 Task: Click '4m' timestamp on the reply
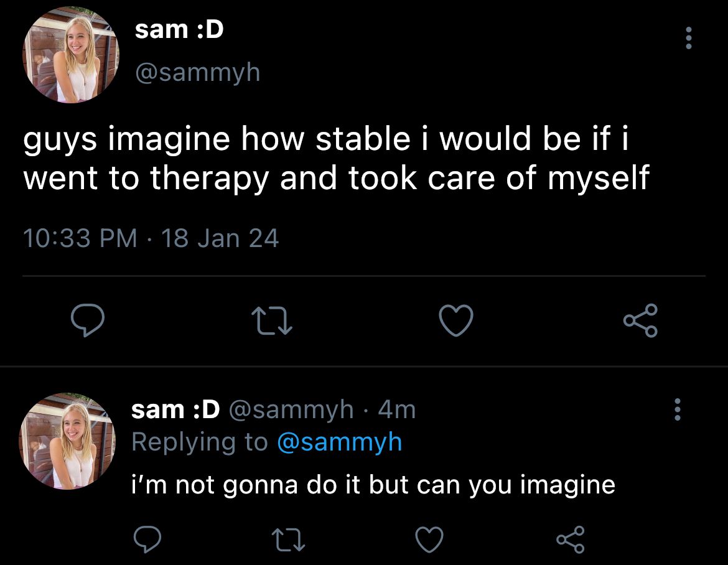[397, 410]
